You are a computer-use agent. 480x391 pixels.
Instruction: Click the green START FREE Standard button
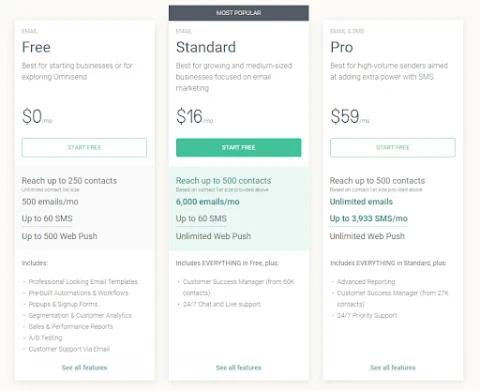[239, 148]
